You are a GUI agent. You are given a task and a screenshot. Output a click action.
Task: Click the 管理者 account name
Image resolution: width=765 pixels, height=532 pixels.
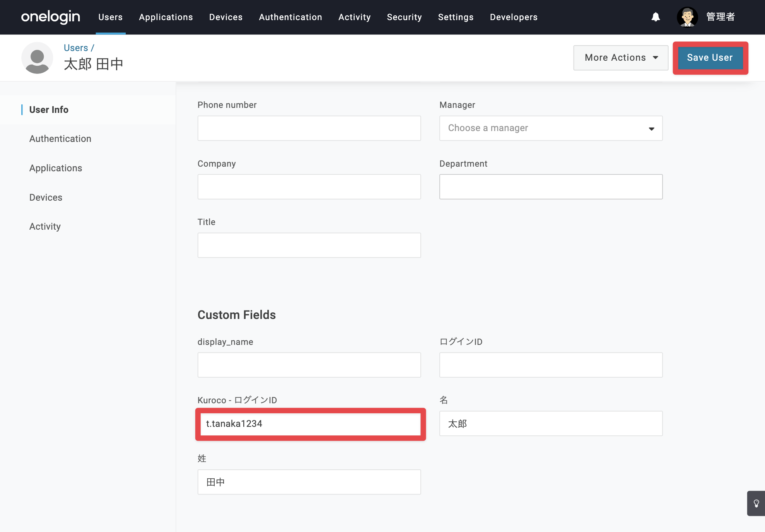tap(721, 17)
